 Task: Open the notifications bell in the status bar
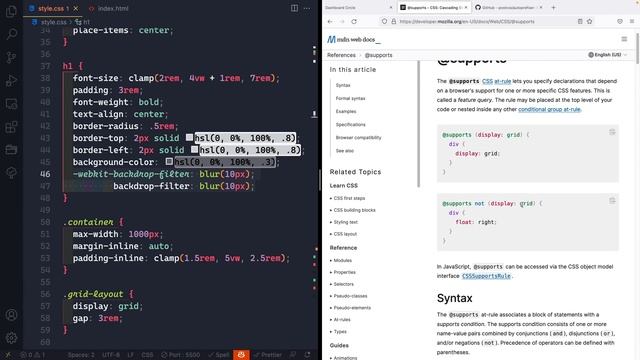[x=307, y=355]
